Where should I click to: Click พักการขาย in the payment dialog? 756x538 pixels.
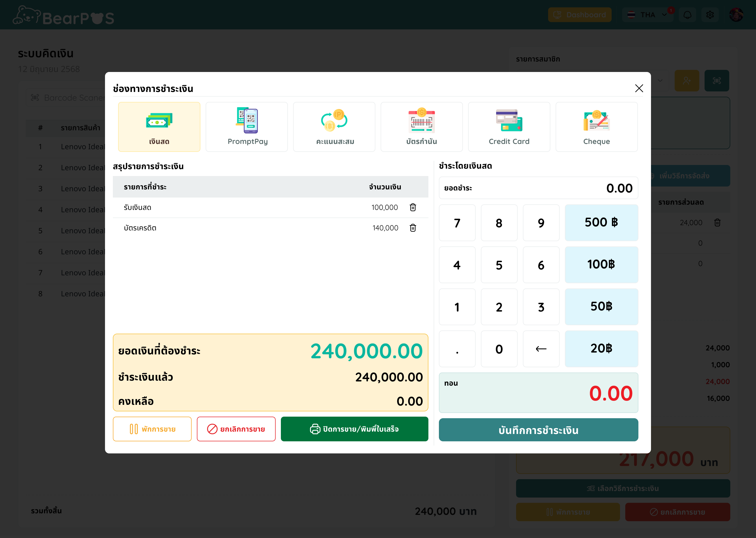pos(152,429)
